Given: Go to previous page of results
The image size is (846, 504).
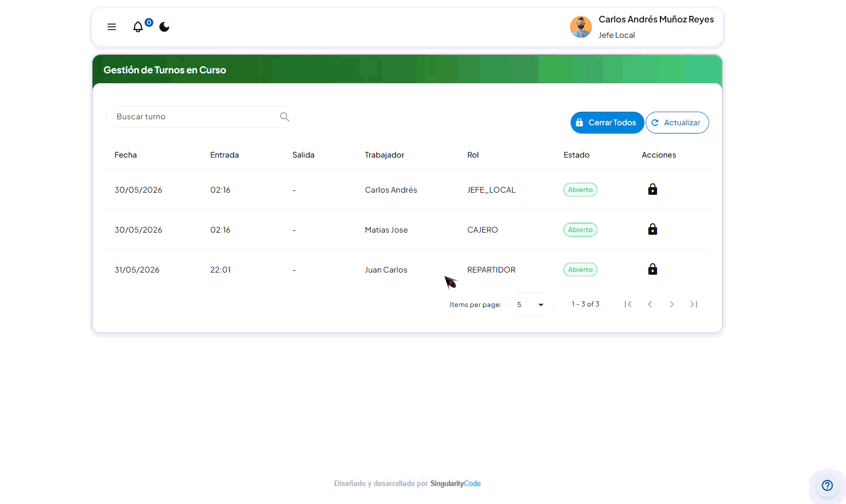Looking at the screenshot, I should tap(650, 304).
